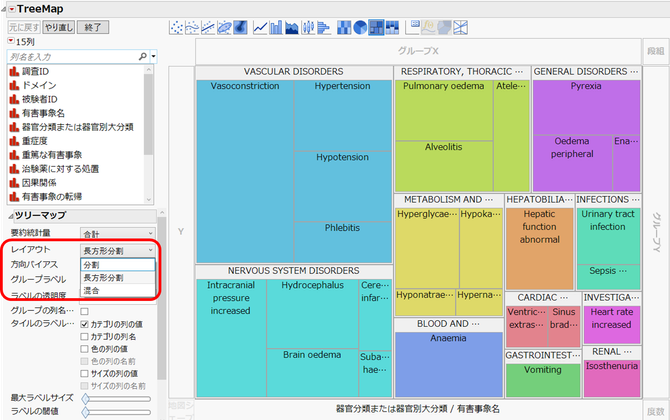Select the Parallel plot element icon
Viewport: 670px width, 420px height.
[460, 28]
